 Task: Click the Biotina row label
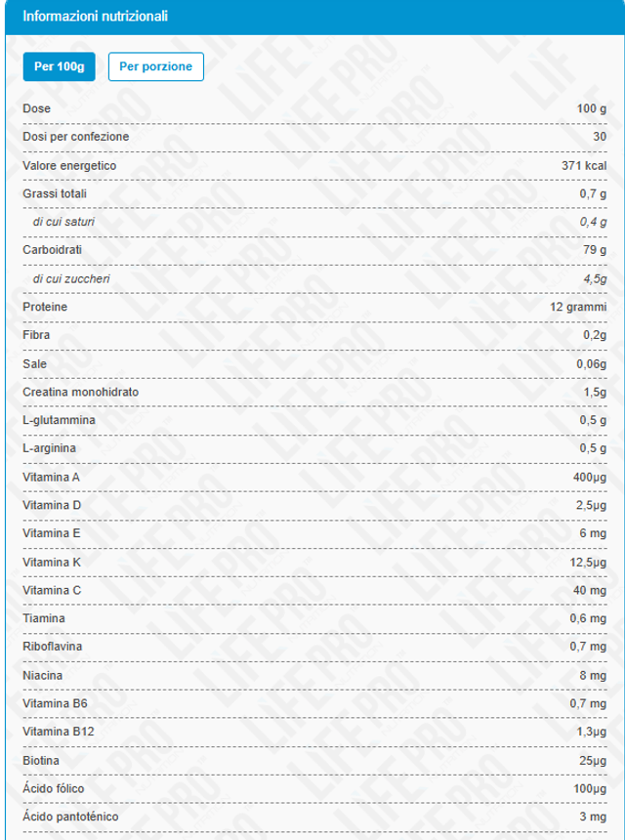(x=42, y=760)
